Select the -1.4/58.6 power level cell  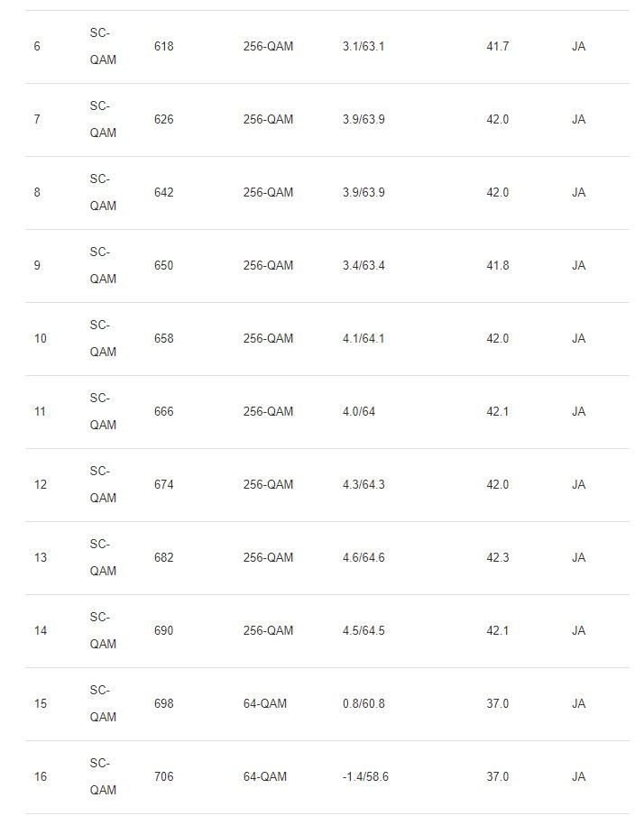(365, 777)
